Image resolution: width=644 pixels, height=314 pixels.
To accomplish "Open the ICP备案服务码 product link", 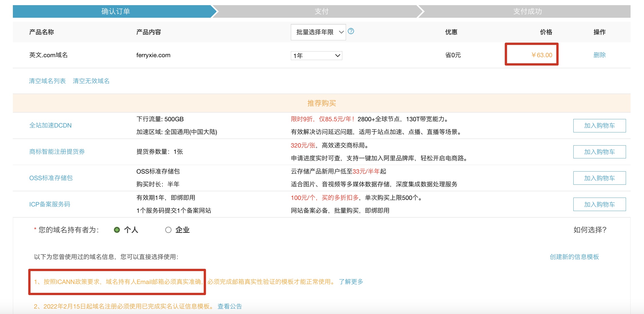I will tap(49, 204).
